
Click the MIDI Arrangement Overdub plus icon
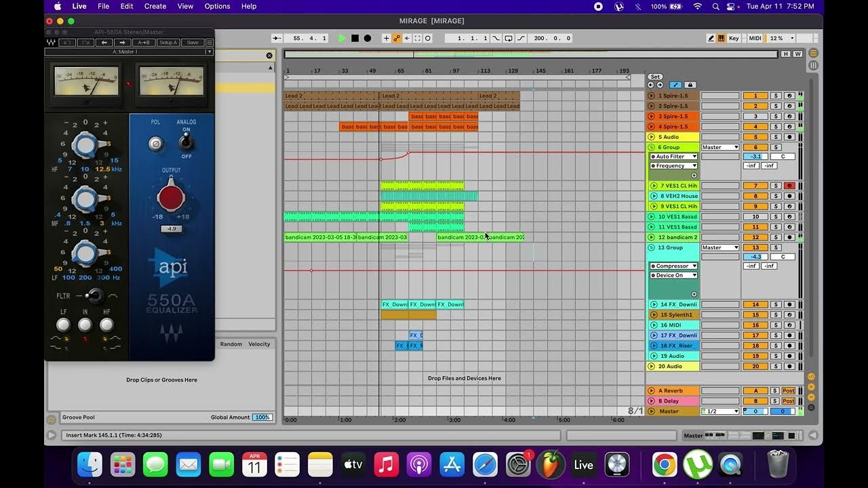[x=387, y=39]
